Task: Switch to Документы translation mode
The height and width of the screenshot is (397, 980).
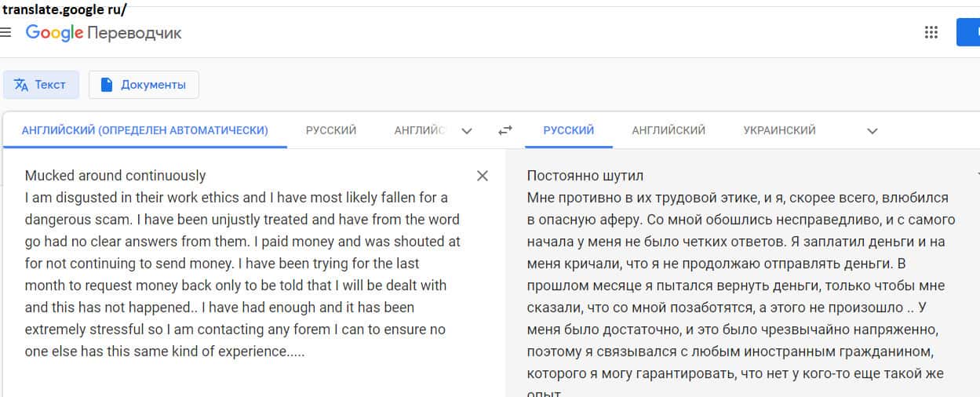Action: point(144,85)
